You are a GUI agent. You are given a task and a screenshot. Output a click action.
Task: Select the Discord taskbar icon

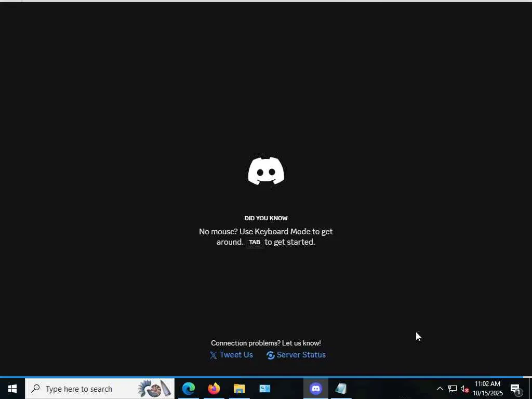click(315, 389)
